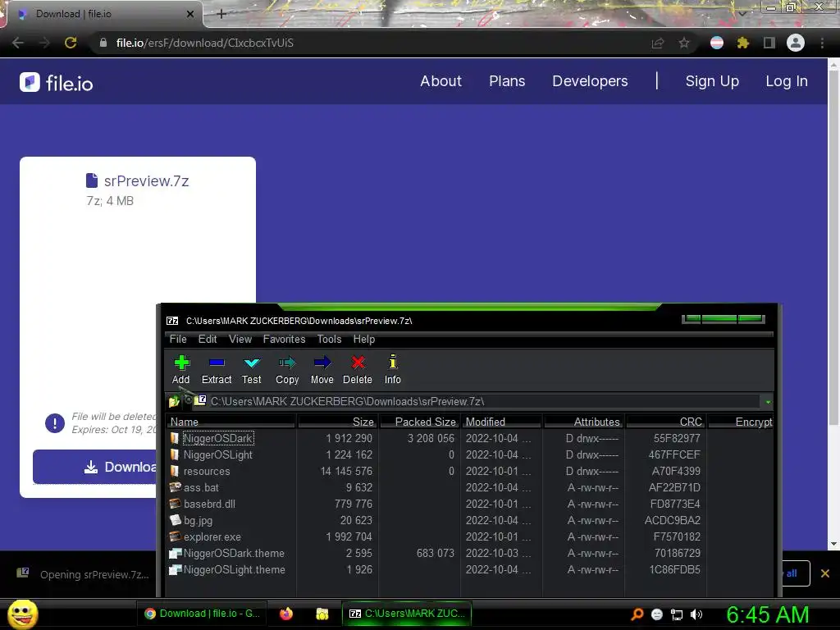Image resolution: width=840 pixels, height=630 pixels.
Task: Bookmark this page with the star icon
Action: click(684, 43)
